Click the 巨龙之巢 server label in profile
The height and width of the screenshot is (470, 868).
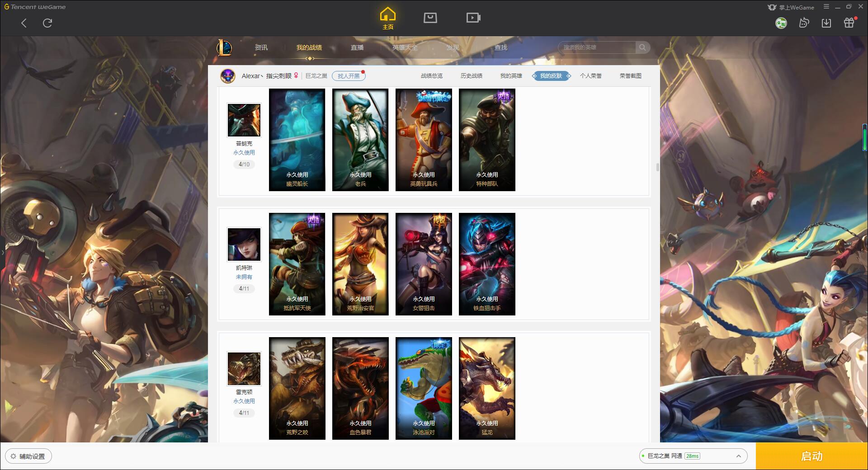pyautogui.click(x=316, y=76)
